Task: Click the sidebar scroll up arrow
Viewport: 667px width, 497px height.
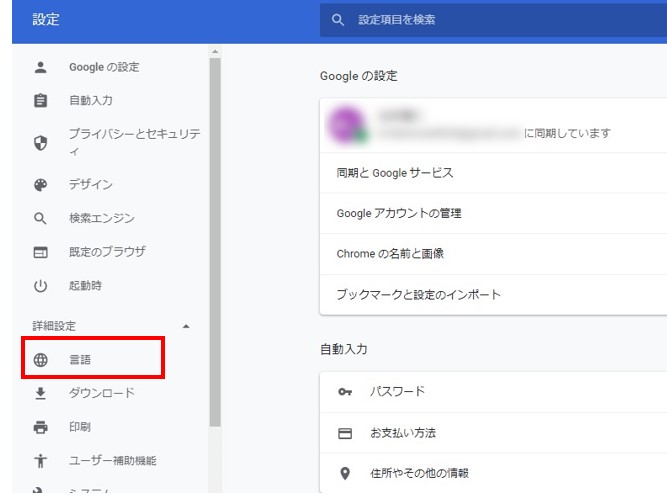Action: 215,51
